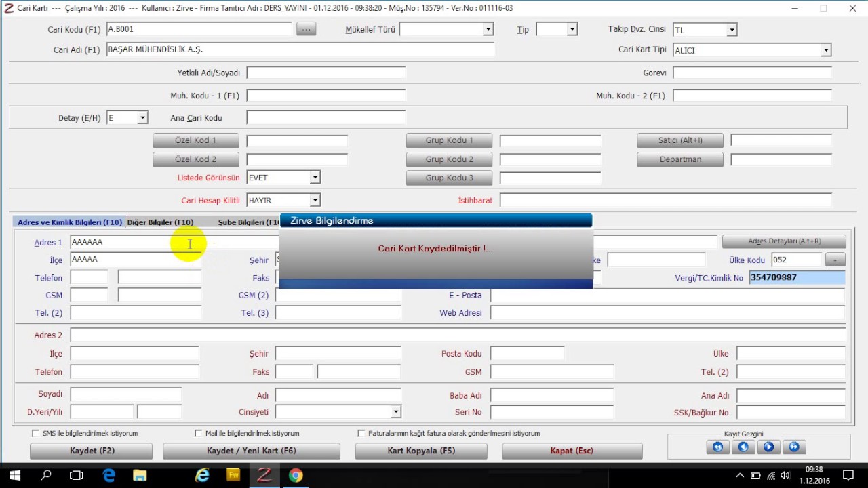This screenshot has height=488, width=868.
Task: Click Özel Kod 1 button
Action: click(x=196, y=140)
